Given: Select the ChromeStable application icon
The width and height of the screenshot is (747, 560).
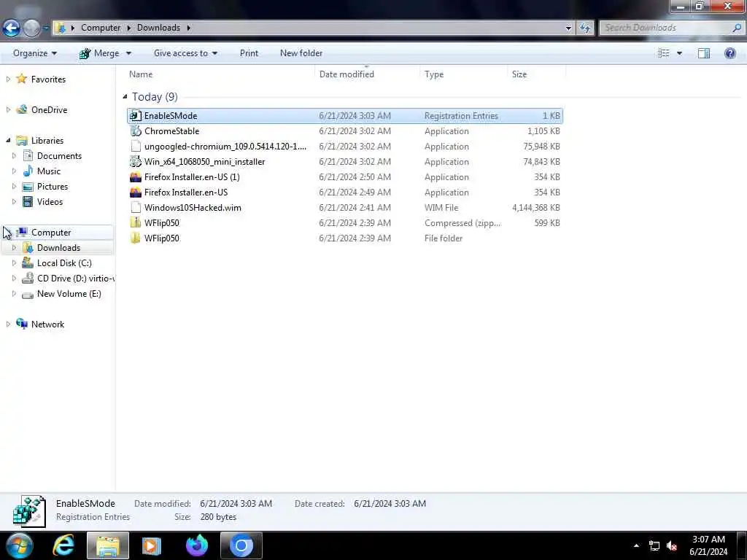Looking at the screenshot, I should coord(135,131).
